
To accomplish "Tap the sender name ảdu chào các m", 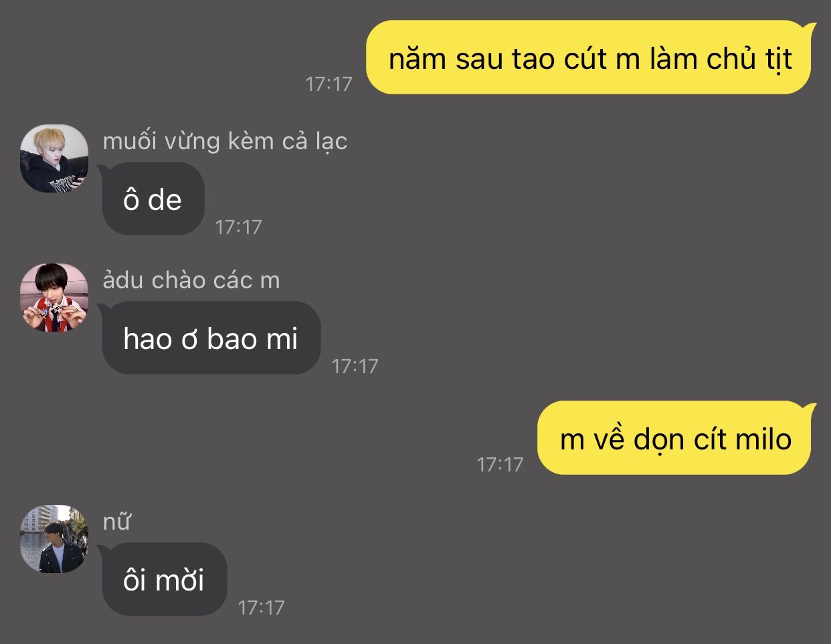I will click(x=191, y=280).
